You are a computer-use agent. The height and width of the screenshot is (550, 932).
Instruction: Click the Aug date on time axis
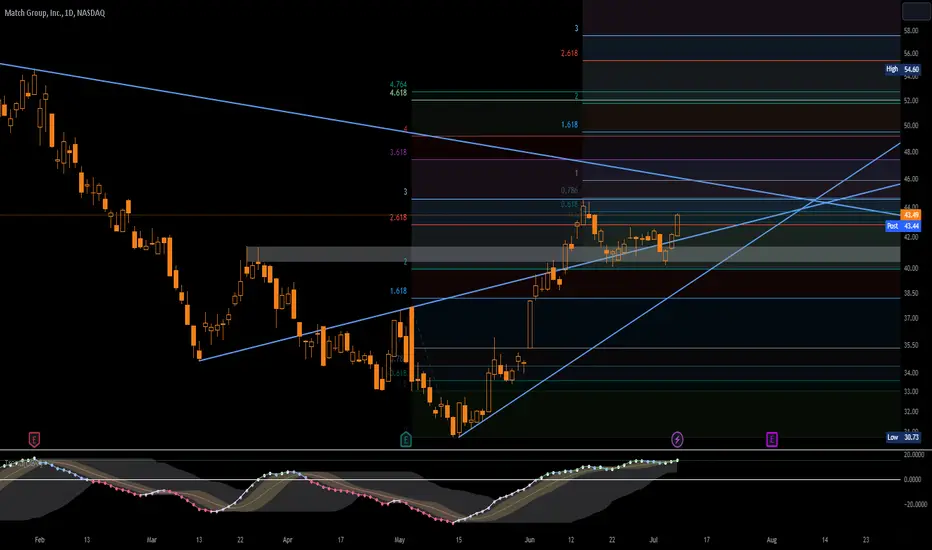pos(772,540)
